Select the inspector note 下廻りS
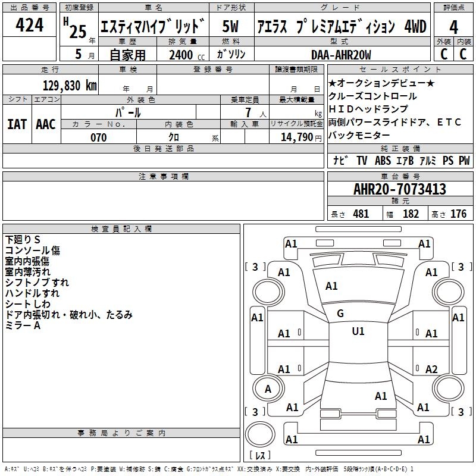The height and width of the screenshot is (476, 476). pos(23,240)
